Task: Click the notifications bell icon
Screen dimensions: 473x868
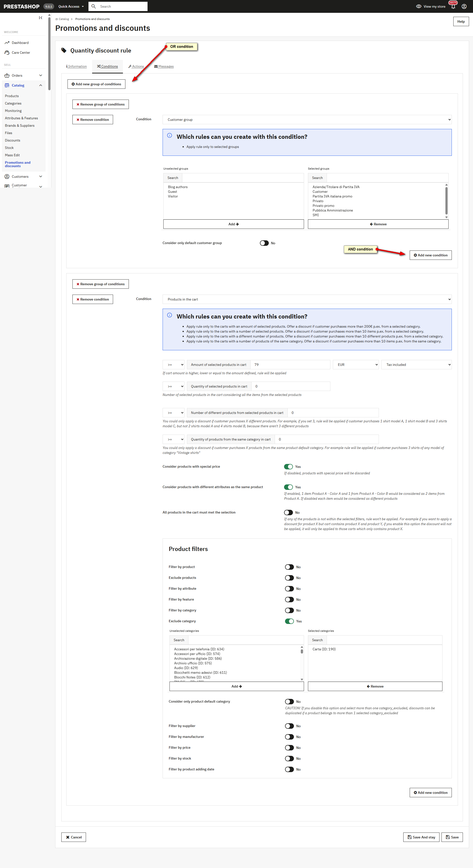Action: [453, 6]
